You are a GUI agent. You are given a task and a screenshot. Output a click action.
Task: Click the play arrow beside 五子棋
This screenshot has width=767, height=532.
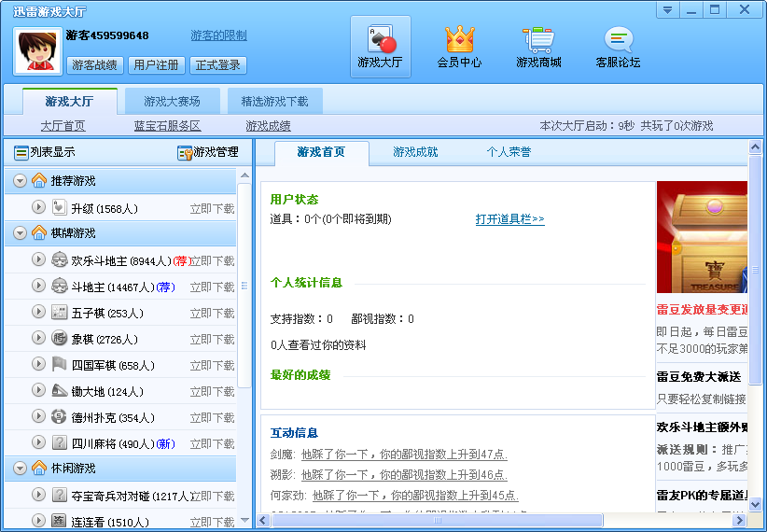tap(38, 313)
